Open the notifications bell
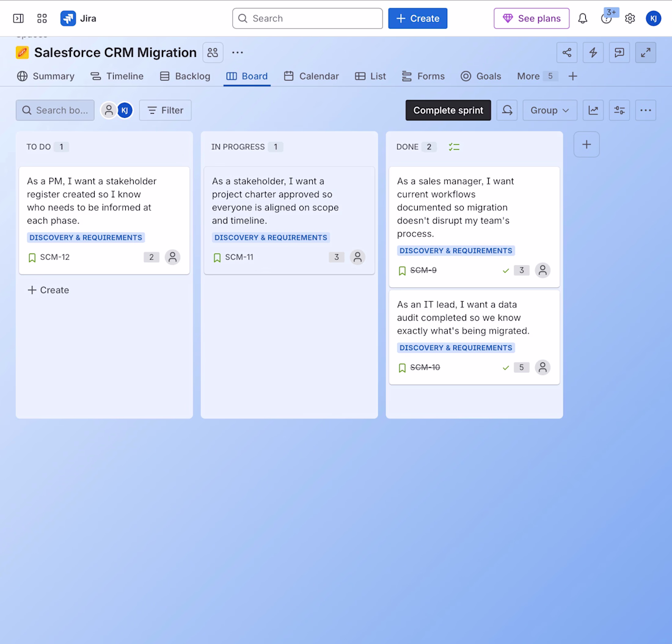The height and width of the screenshot is (644, 672). [x=582, y=18]
